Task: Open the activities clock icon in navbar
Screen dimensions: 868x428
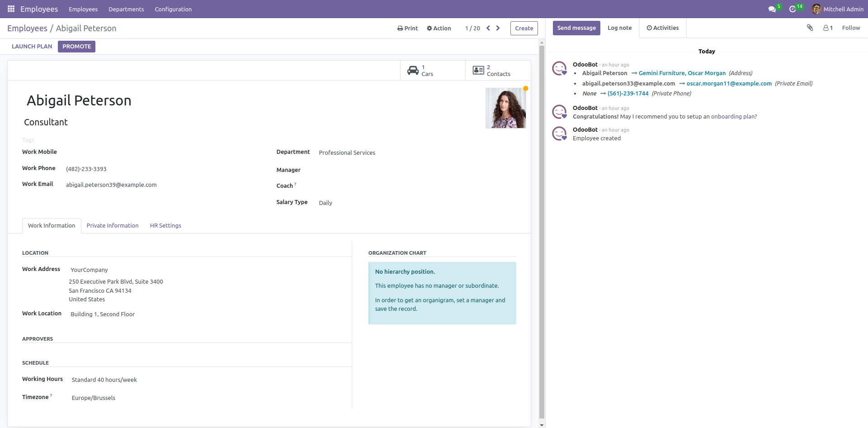Action: pos(793,9)
